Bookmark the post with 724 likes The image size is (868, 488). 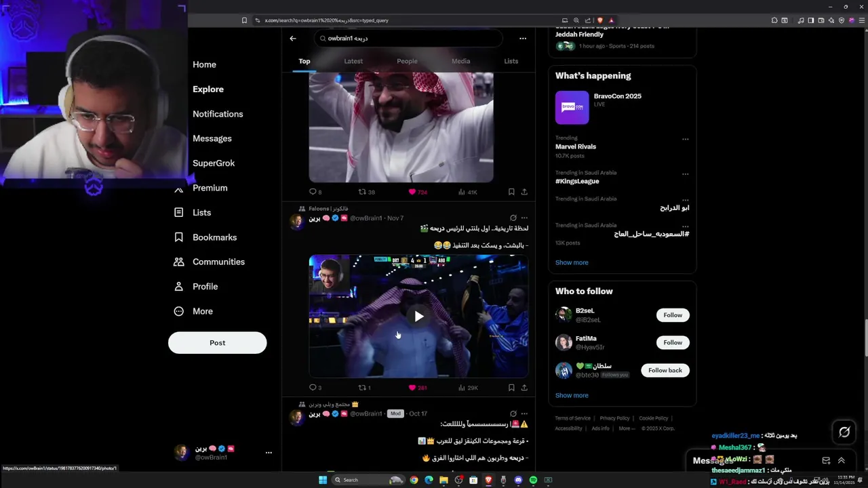coord(511,192)
